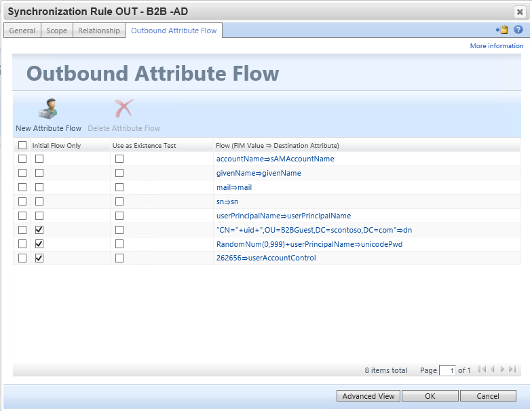The width and height of the screenshot is (532, 411).
Task: Enable Existence Test for mail flow
Action: click(x=119, y=187)
